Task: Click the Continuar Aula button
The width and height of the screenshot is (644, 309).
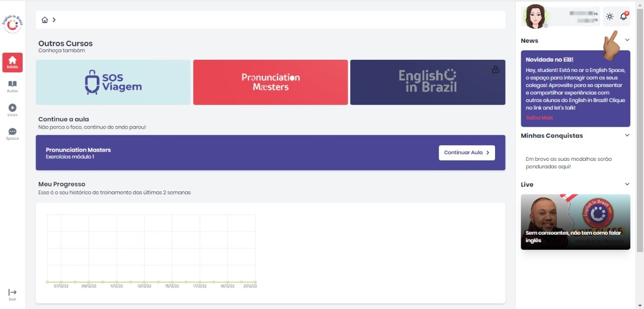Action: 467,153
